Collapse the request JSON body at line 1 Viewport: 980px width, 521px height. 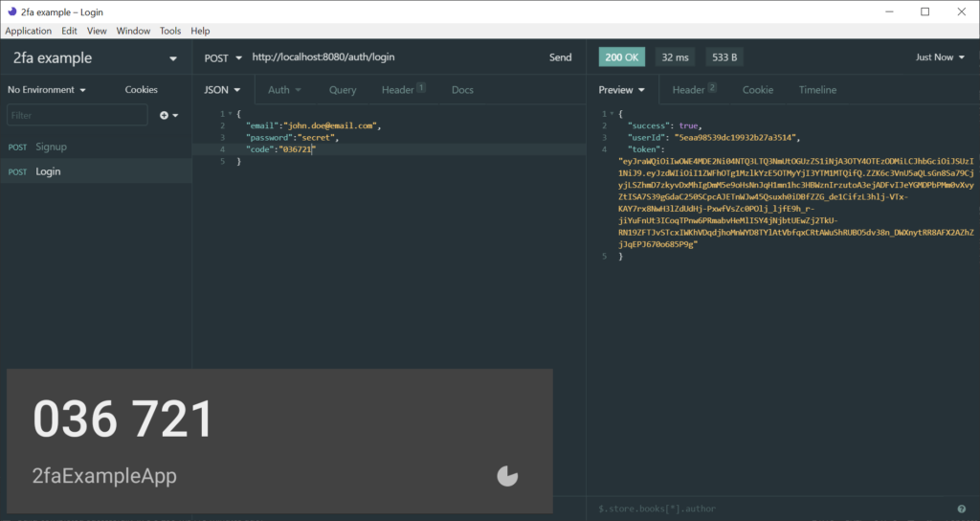(228, 114)
